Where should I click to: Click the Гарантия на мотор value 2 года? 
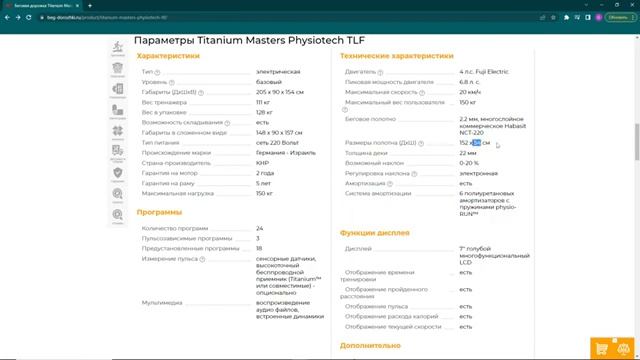265,173
